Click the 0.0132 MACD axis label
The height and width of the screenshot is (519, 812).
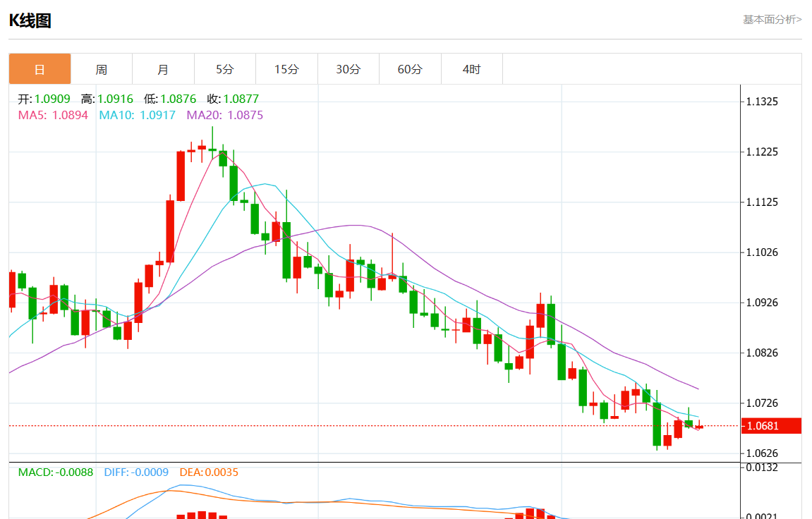[x=762, y=468]
